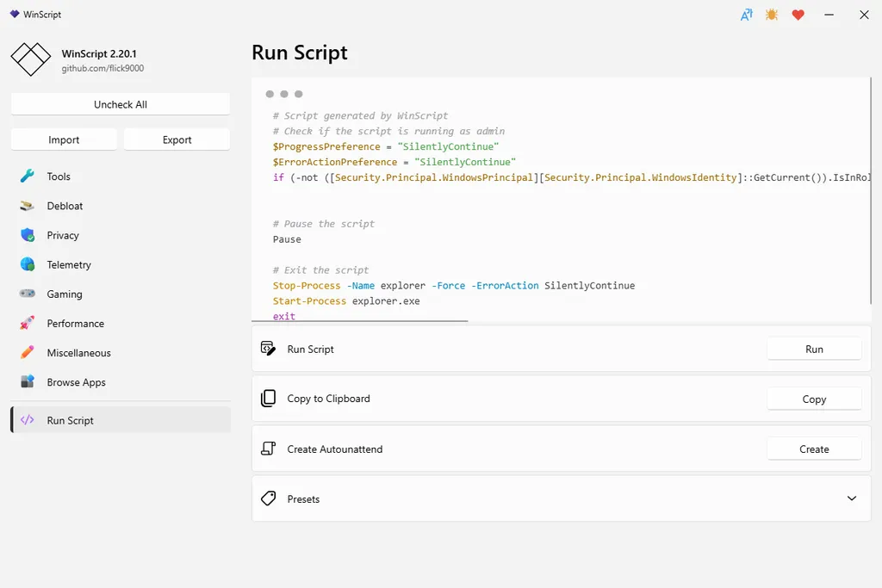The image size is (882, 588).
Task: Click the red heart donate icon
Action: click(798, 15)
